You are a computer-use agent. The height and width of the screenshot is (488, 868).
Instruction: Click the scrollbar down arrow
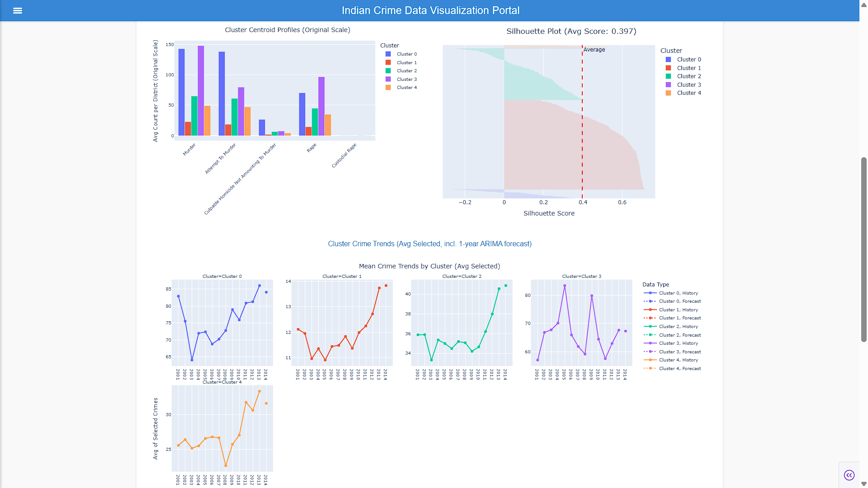(864, 484)
